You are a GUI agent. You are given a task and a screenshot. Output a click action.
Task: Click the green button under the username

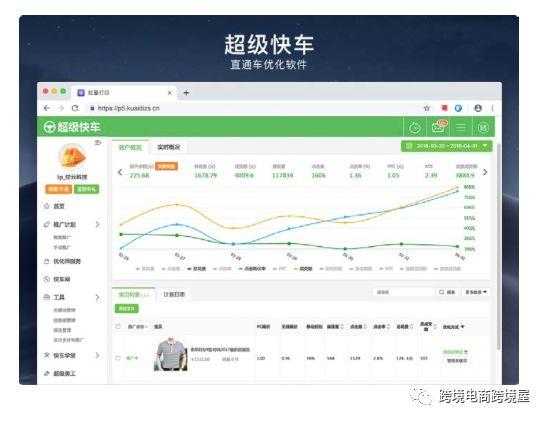(87, 189)
